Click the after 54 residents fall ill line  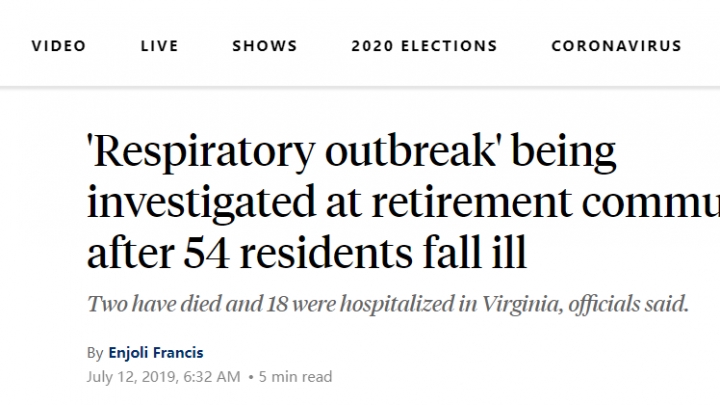(307, 252)
